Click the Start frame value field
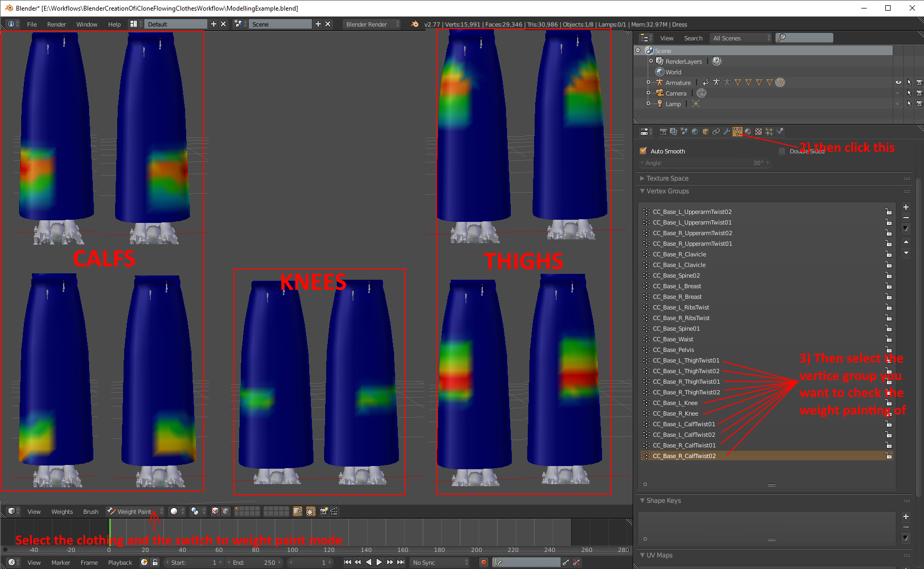 pyautogui.click(x=194, y=562)
